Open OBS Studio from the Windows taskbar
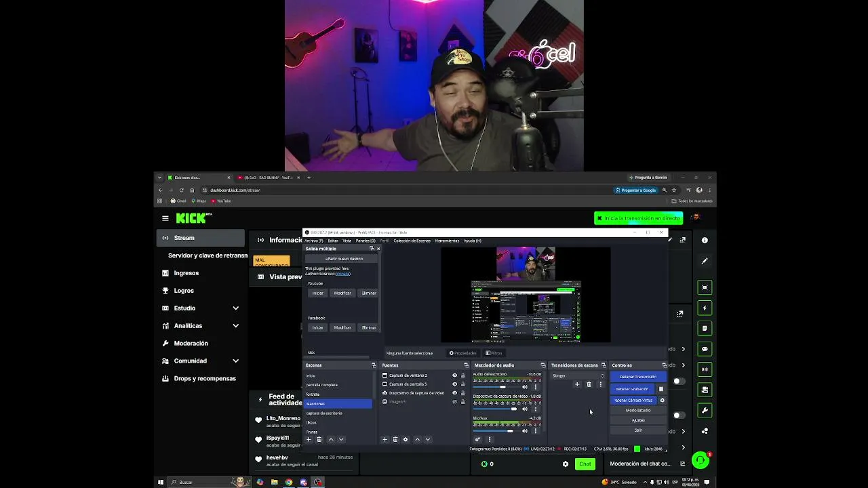The width and height of the screenshot is (868, 488). [x=318, y=482]
